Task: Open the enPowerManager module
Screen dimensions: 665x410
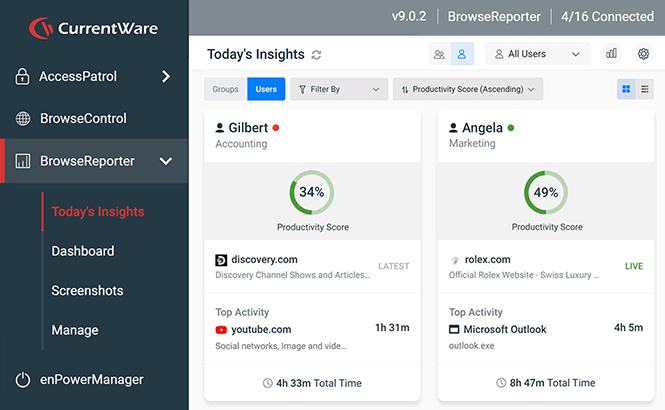Action: 94,379
